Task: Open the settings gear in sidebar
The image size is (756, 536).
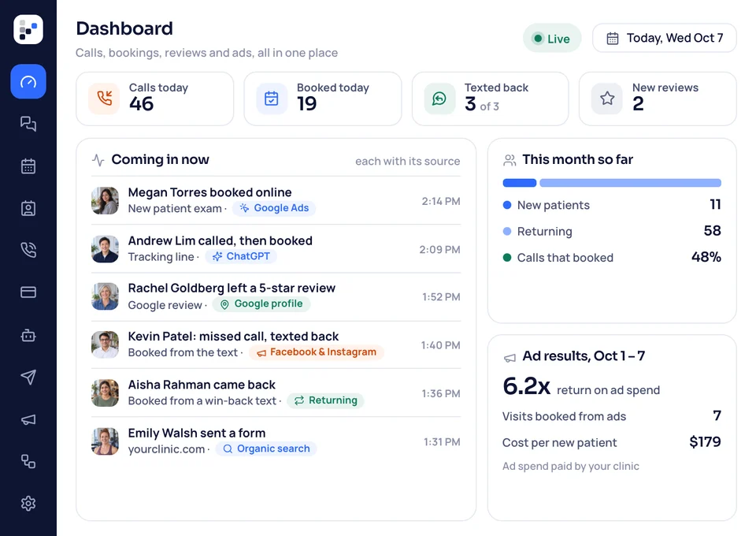Action: pyautogui.click(x=28, y=503)
